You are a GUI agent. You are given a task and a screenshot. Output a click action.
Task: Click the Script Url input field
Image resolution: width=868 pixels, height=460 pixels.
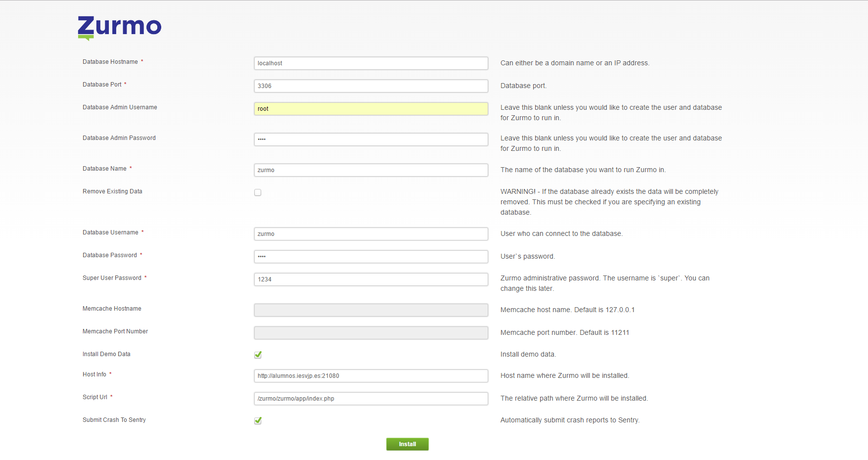(x=370, y=399)
